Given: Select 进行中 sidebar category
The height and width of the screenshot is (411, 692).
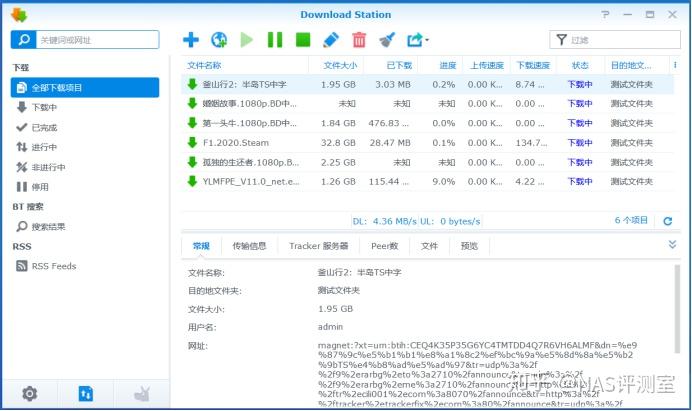Looking at the screenshot, I should [x=85, y=147].
